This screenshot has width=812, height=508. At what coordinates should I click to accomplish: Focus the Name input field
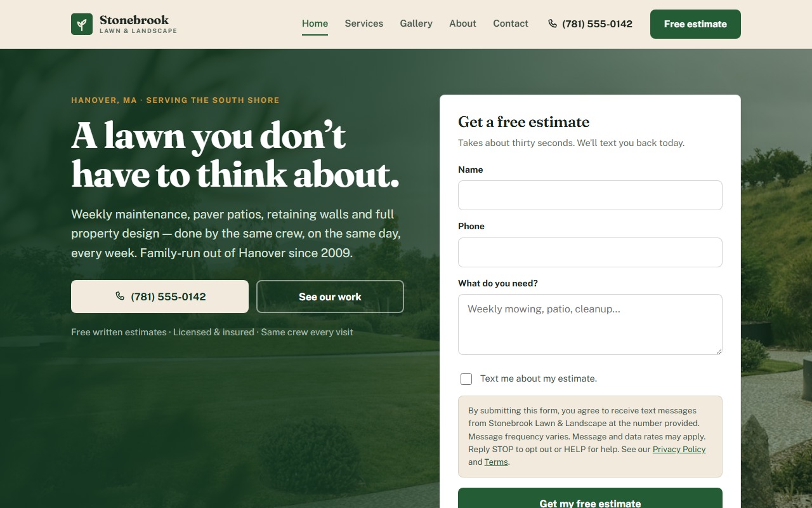click(590, 195)
